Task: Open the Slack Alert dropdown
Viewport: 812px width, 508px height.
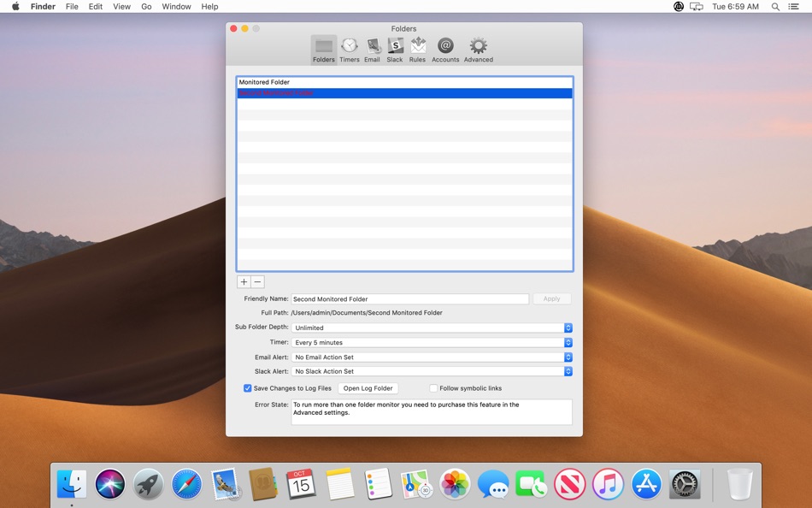Action: click(432, 372)
